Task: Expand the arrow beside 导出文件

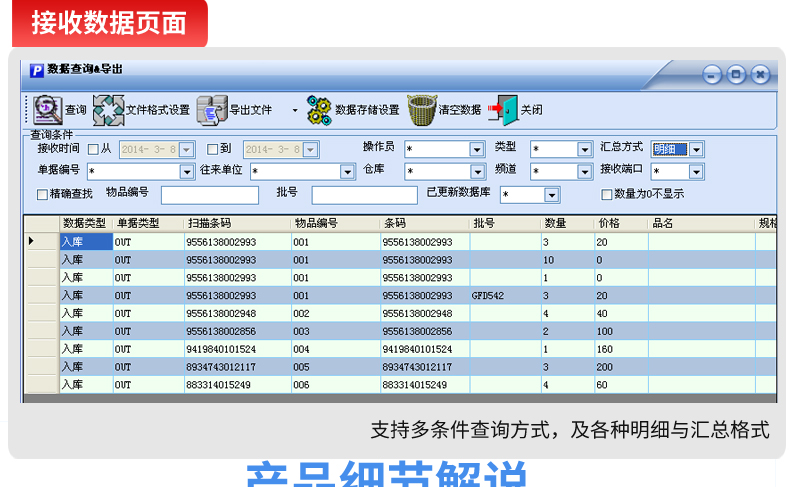Action: pyautogui.click(x=295, y=110)
